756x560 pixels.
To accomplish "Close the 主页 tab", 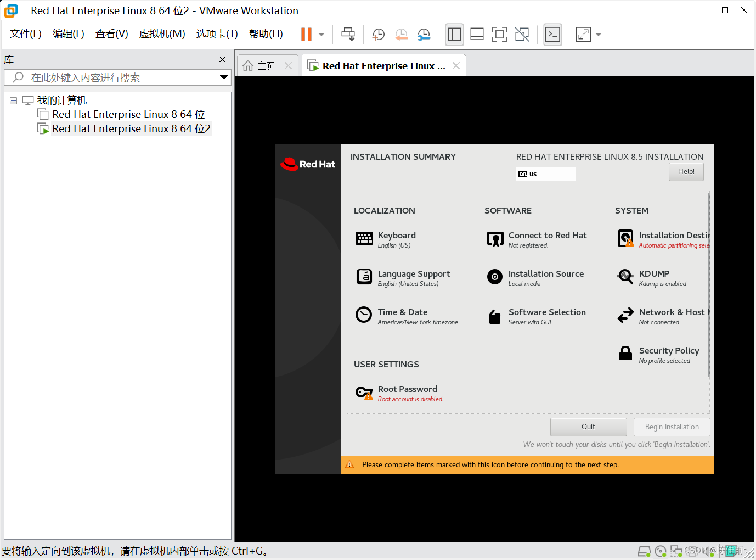I will pyautogui.click(x=288, y=66).
